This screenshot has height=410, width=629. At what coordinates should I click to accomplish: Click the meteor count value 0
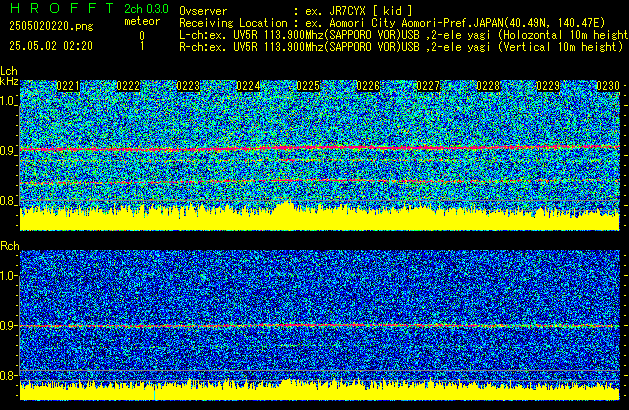pos(142,36)
